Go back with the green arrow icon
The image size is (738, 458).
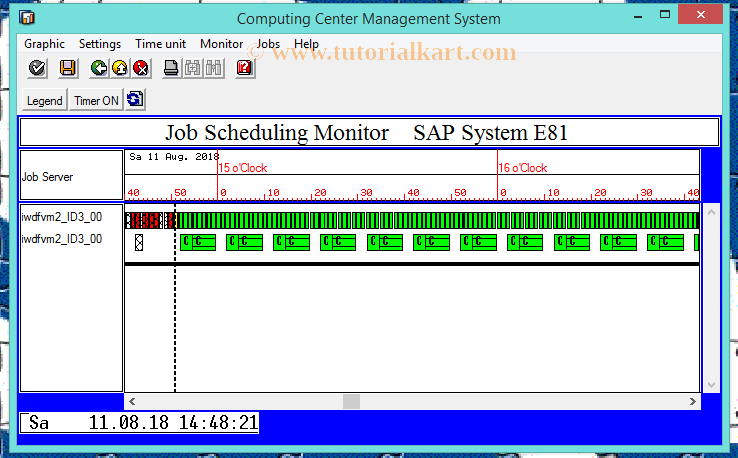tap(99, 68)
